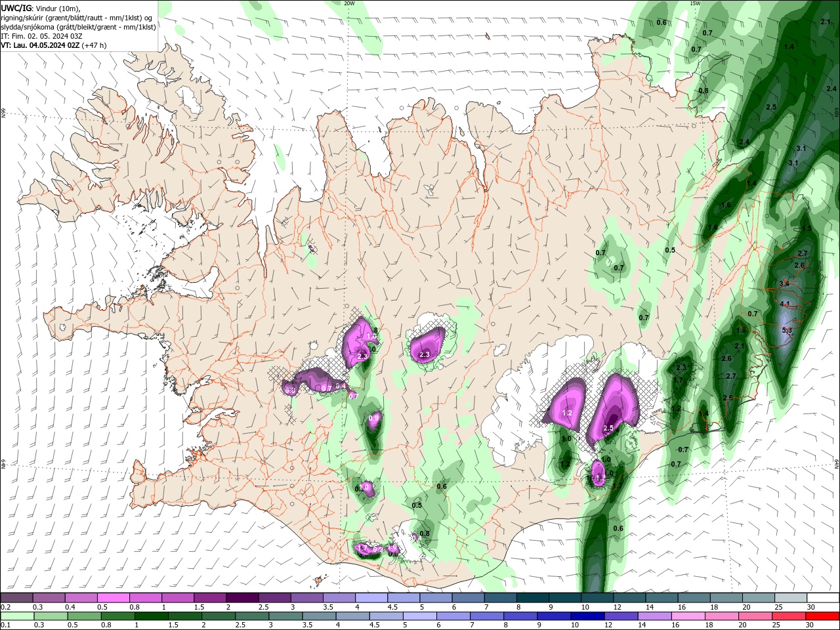840x630 pixels.
Task: Pick the dark teal snow swatch from 8 to 9
Action: [532, 598]
